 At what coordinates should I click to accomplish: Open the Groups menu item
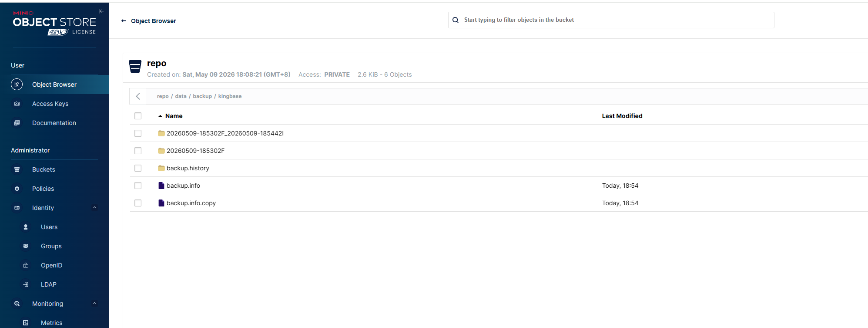pyautogui.click(x=51, y=246)
